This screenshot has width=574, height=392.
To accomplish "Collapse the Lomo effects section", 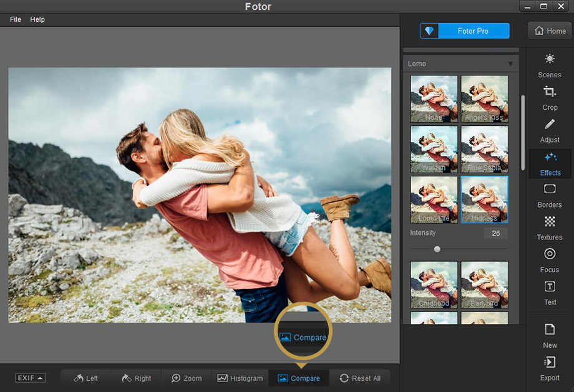I will coord(510,64).
